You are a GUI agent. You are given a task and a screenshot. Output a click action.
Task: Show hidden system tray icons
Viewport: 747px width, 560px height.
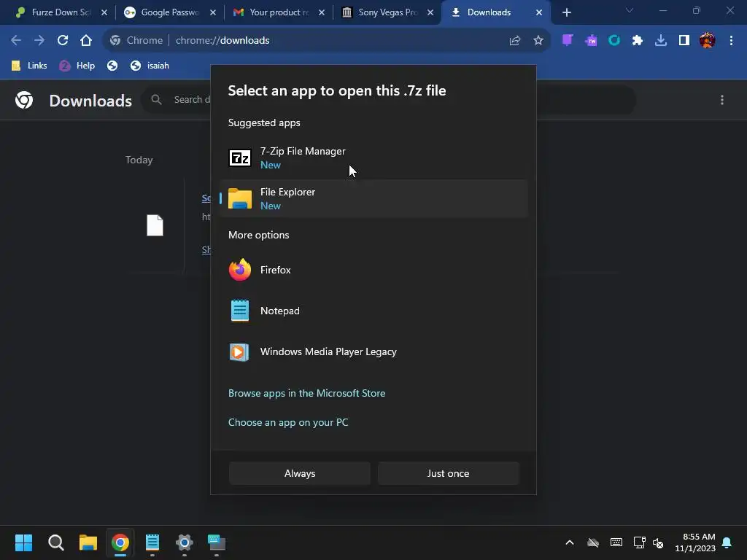(x=569, y=542)
